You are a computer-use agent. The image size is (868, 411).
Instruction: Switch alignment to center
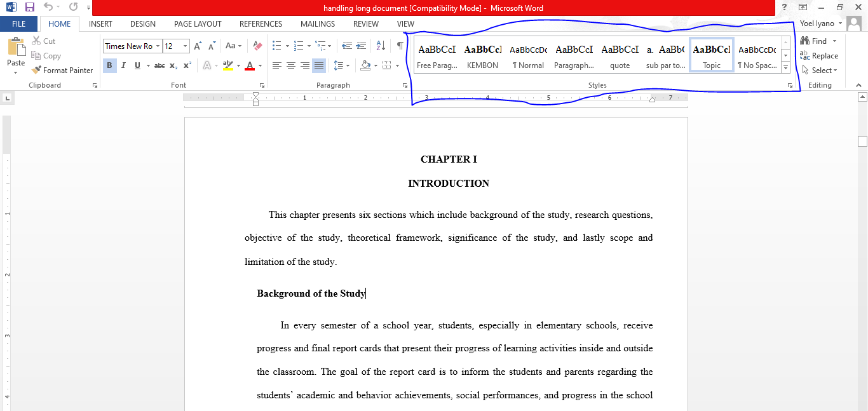click(291, 65)
